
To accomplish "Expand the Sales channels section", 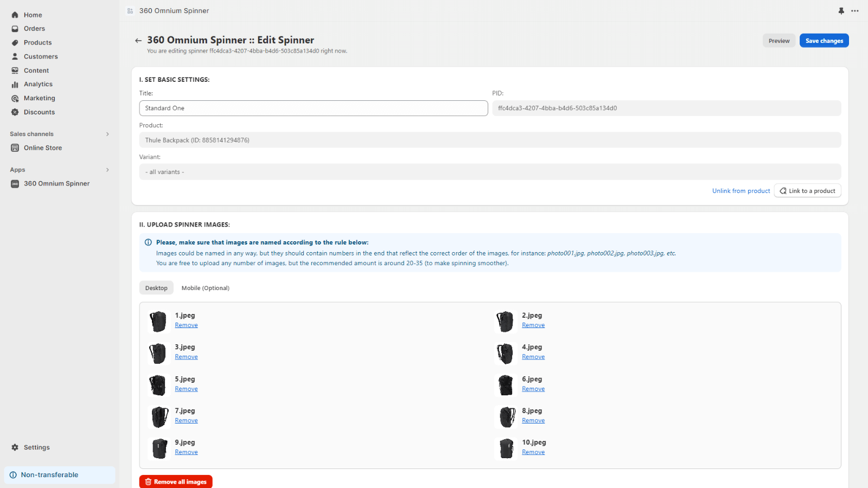I will [x=107, y=133].
